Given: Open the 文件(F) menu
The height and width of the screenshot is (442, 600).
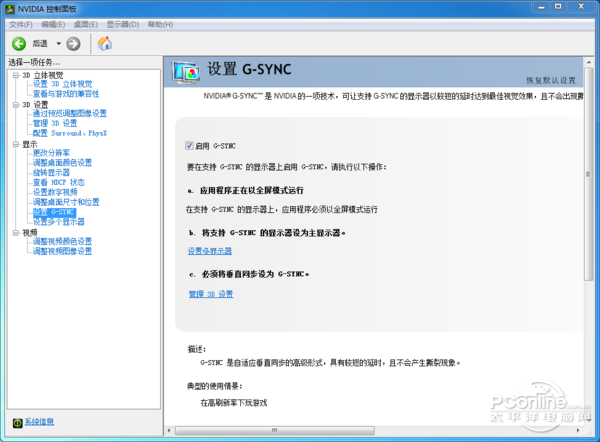Looking at the screenshot, I should pyautogui.click(x=21, y=24).
